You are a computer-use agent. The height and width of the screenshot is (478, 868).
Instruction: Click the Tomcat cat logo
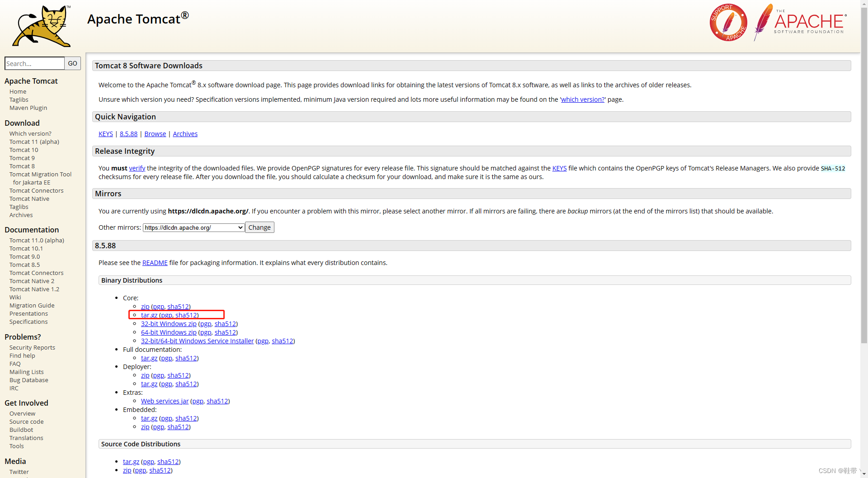[42, 26]
